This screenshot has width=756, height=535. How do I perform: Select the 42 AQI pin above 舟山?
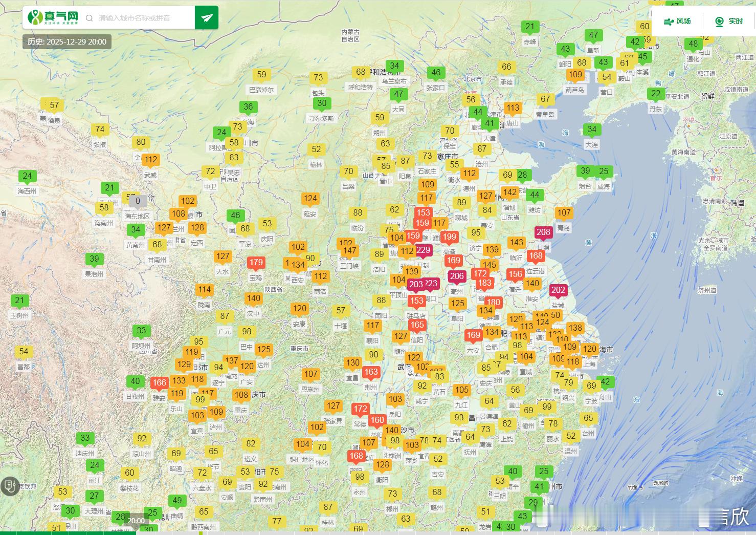point(605,382)
